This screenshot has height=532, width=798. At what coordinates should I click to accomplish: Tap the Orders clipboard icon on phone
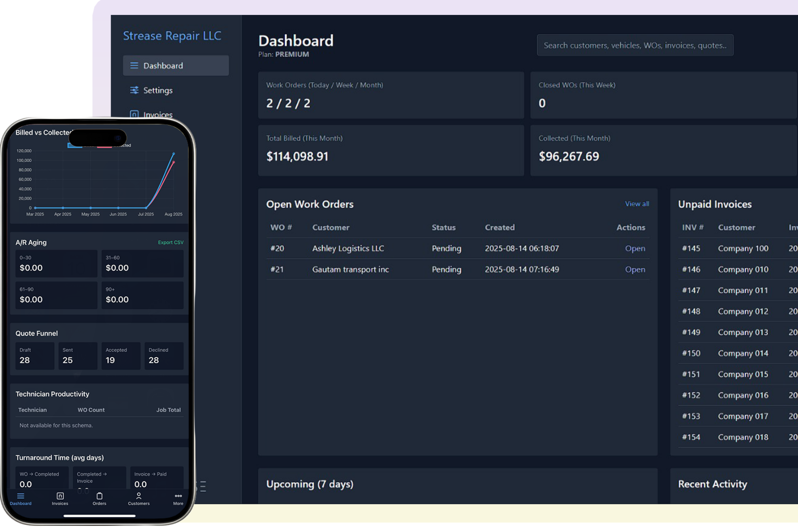99,496
